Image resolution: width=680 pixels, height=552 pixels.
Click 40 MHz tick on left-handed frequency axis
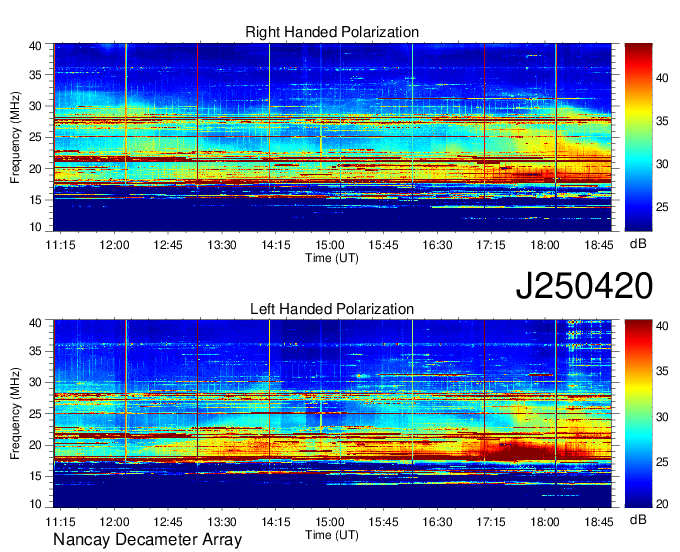[35, 323]
